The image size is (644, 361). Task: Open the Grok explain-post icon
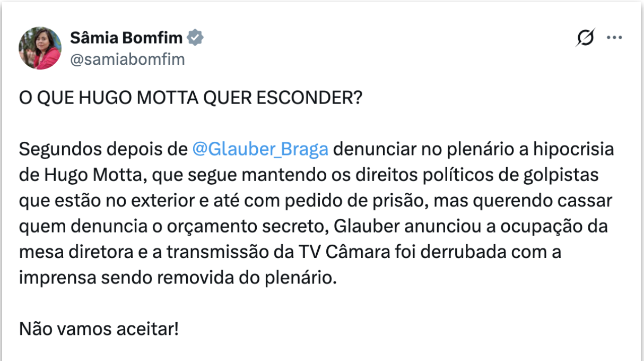pos(585,38)
